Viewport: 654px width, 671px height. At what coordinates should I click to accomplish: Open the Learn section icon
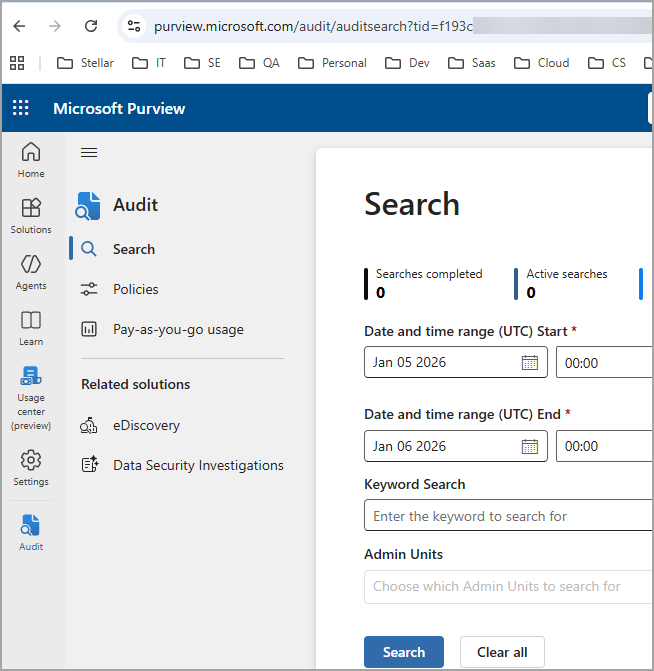(31, 327)
